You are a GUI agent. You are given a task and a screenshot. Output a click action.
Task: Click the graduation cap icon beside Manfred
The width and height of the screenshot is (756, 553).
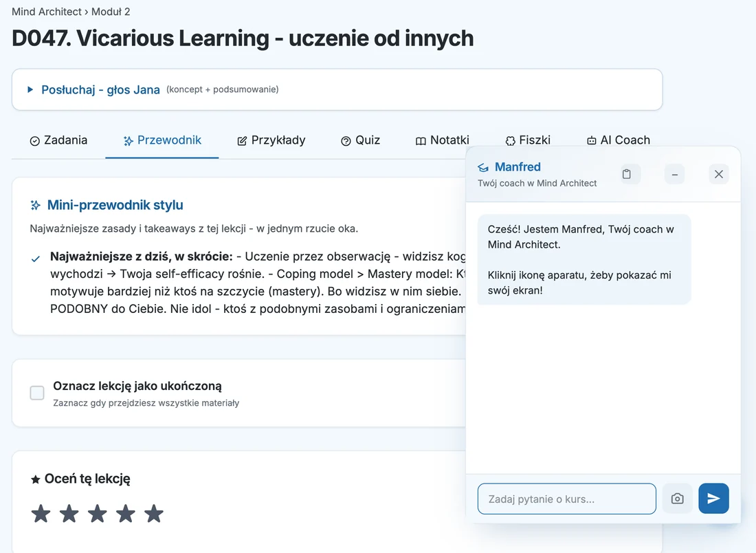tap(483, 167)
